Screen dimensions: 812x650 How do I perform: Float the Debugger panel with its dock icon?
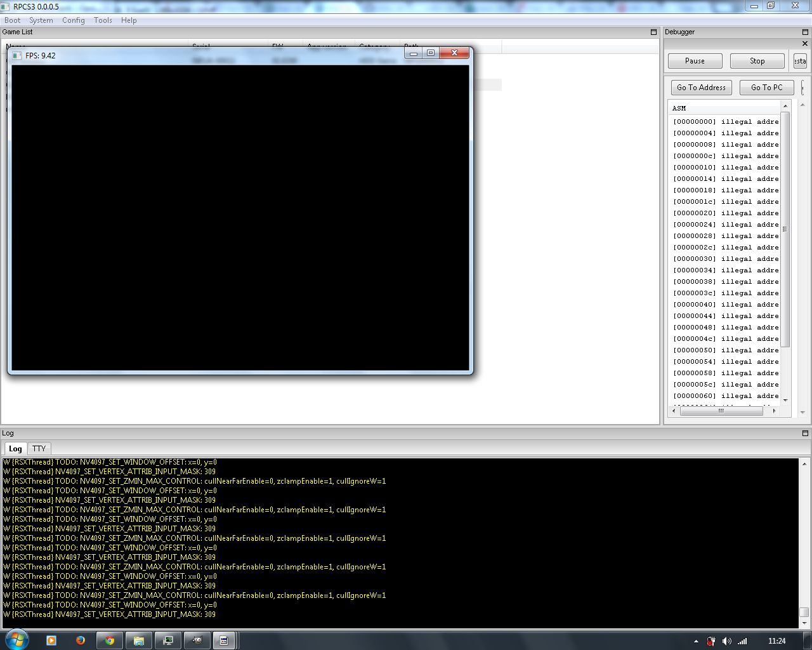[x=805, y=32]
